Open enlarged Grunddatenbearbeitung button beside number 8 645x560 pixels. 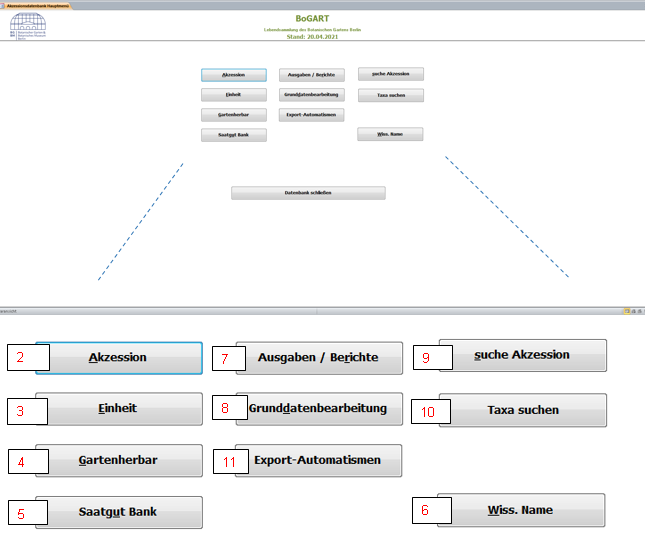319,408
